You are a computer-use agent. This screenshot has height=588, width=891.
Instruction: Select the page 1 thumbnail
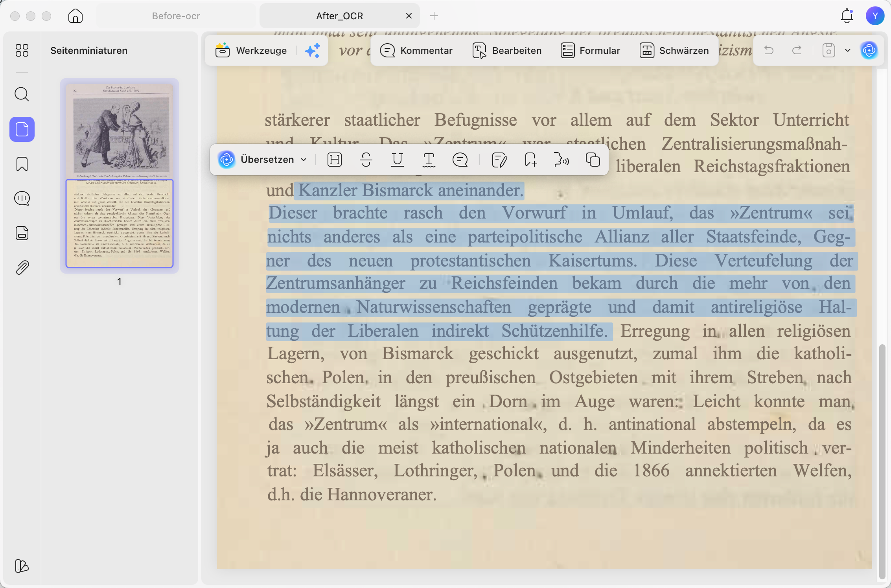tap(119, 176)
